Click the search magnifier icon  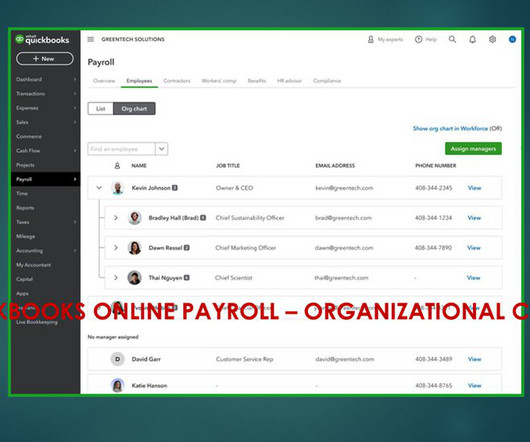tap(452, 39)
